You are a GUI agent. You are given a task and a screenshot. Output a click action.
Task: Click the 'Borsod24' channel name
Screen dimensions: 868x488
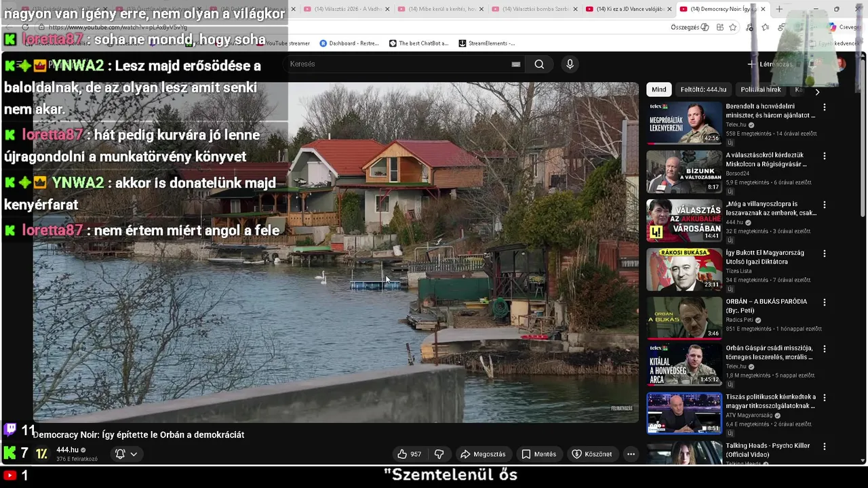click(x=738, y=174)
